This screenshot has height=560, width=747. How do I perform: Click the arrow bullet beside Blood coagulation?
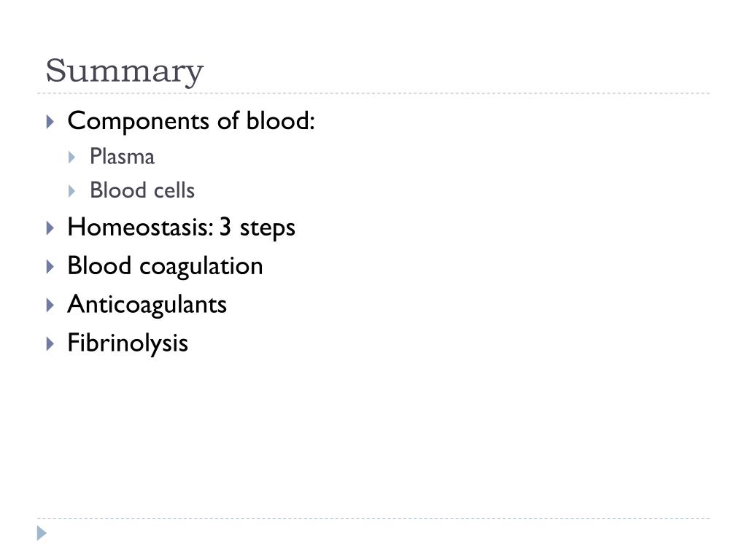[50, 267]
